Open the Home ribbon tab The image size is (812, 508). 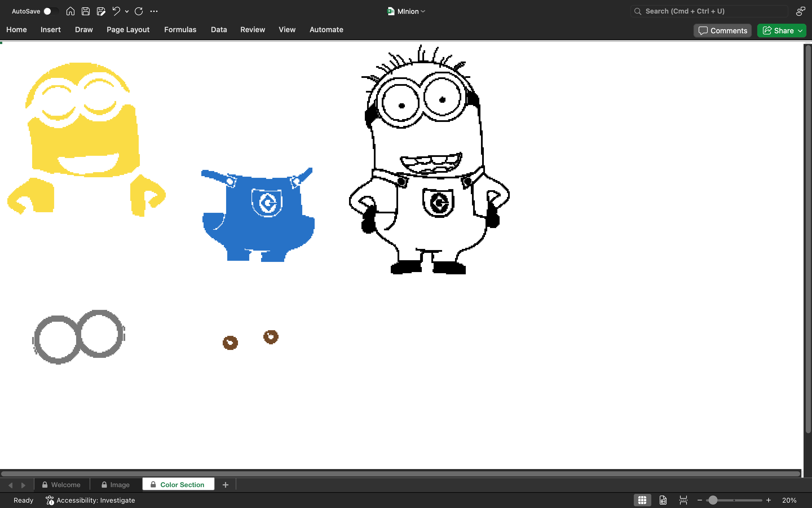[16, 30]
